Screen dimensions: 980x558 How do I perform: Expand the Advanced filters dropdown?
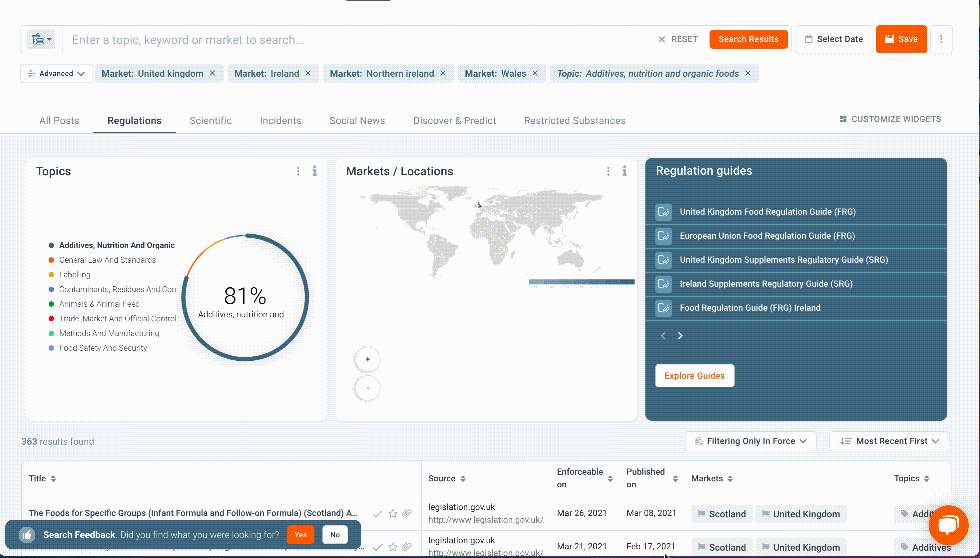pyautogui.click(x=56, y=73)
